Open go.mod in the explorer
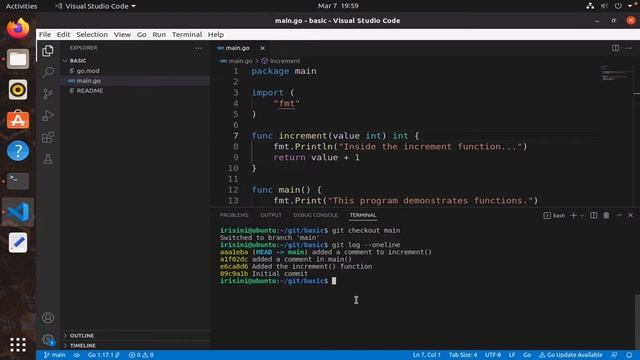 (136, 71)
